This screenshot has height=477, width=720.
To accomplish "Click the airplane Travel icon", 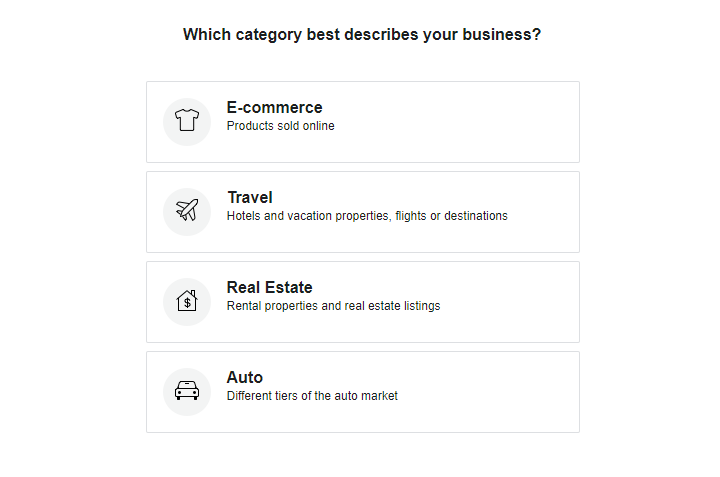I will 187,211.
